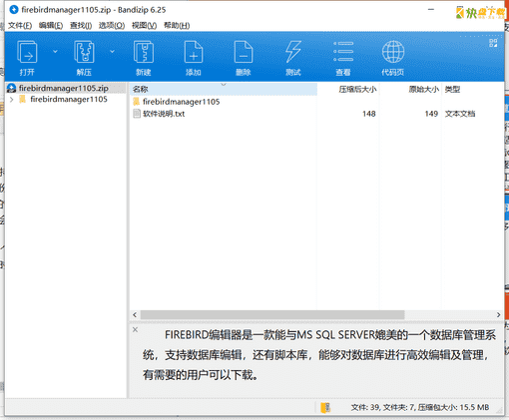Click the original size value 149
Viewport: 509px width, 420px height.
431,114
